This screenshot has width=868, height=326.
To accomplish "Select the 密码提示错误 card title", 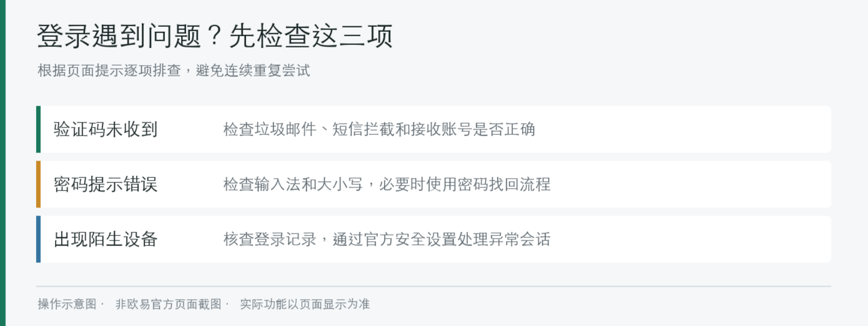I will tap(106, 184).
